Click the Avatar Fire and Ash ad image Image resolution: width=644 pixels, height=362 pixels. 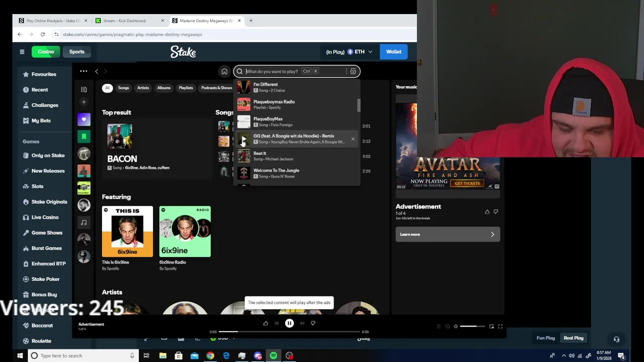(448, 146)
